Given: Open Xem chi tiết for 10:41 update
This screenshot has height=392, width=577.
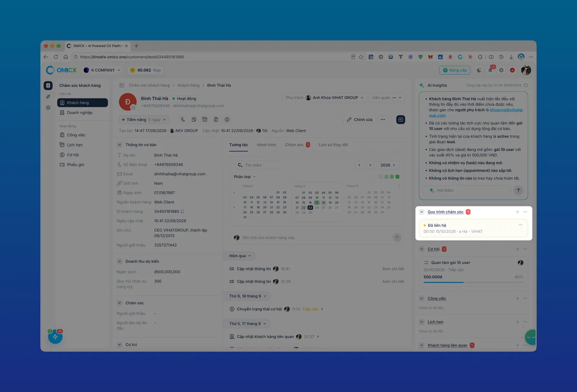Looking at the screenshot, I should click(x=393, y=269).
